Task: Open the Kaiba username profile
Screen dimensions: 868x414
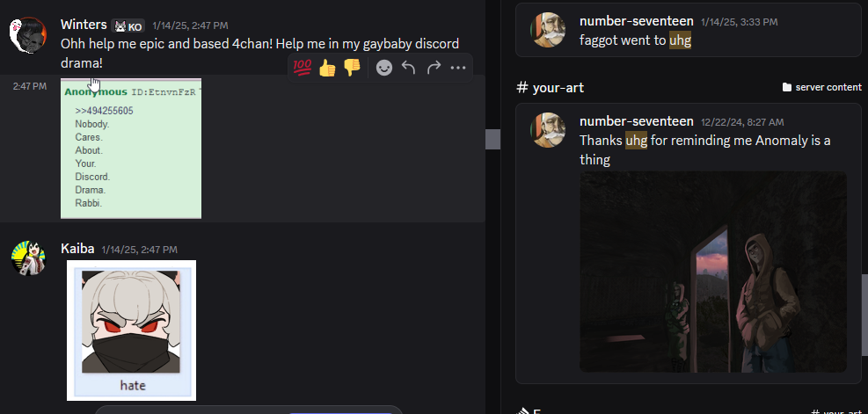Action: point(77,249)
